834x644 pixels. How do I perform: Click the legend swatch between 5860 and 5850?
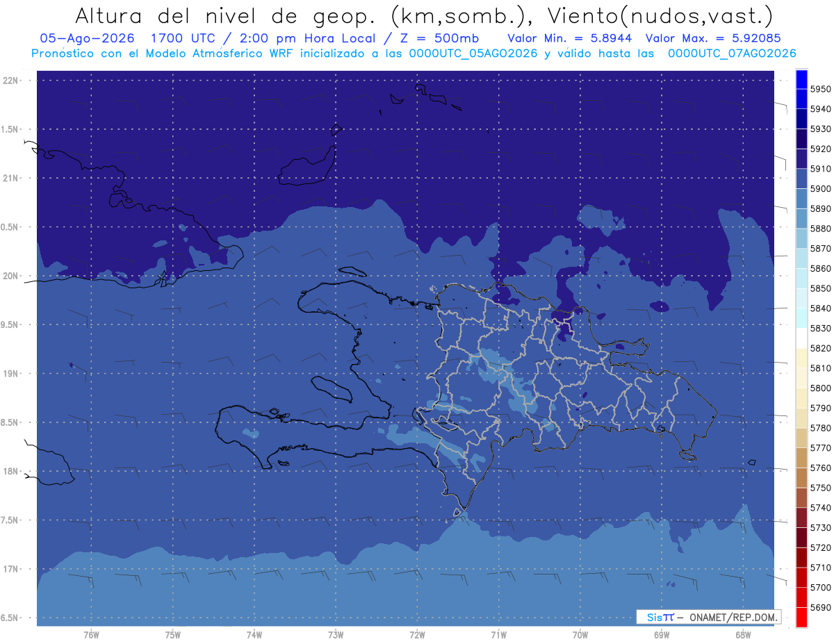click(801, 279)
